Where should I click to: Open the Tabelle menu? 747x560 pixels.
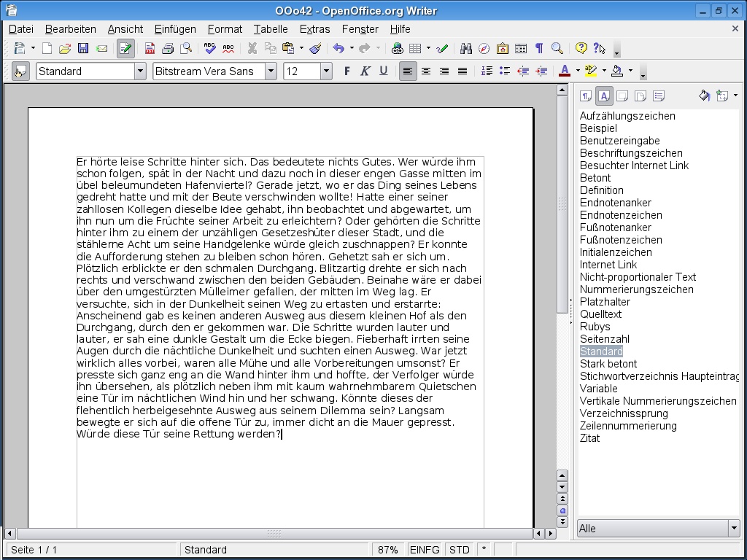pyautogui.click(x=270, y=29)
